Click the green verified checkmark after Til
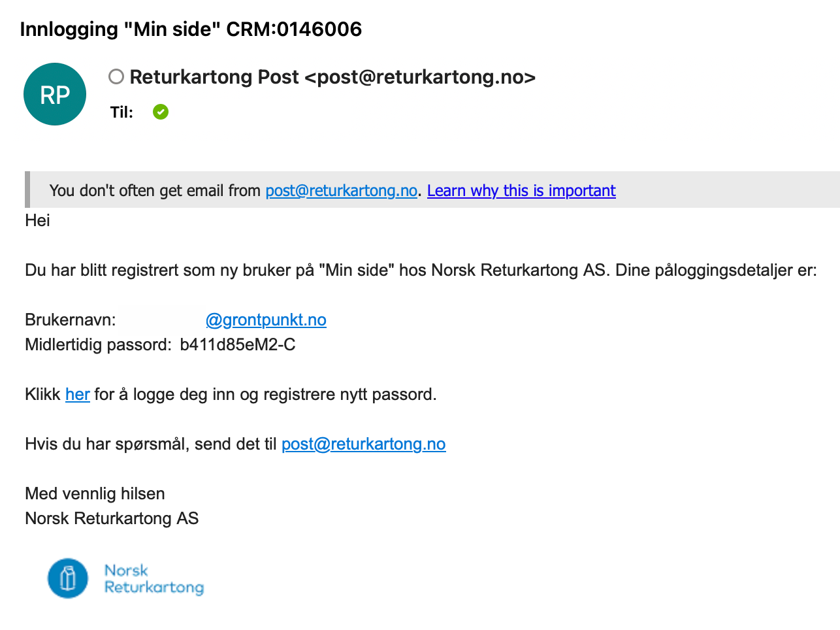This screenshot has width=840, height=630. [161, 112]
